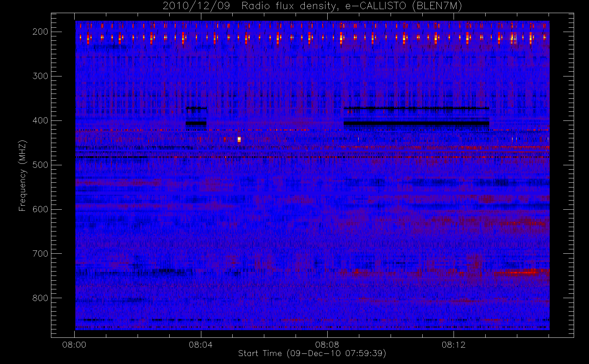The image size is (589, 364).
Task: Click the 08:12 time tick label
Action: pyautogui.click(x=454, y=345)
